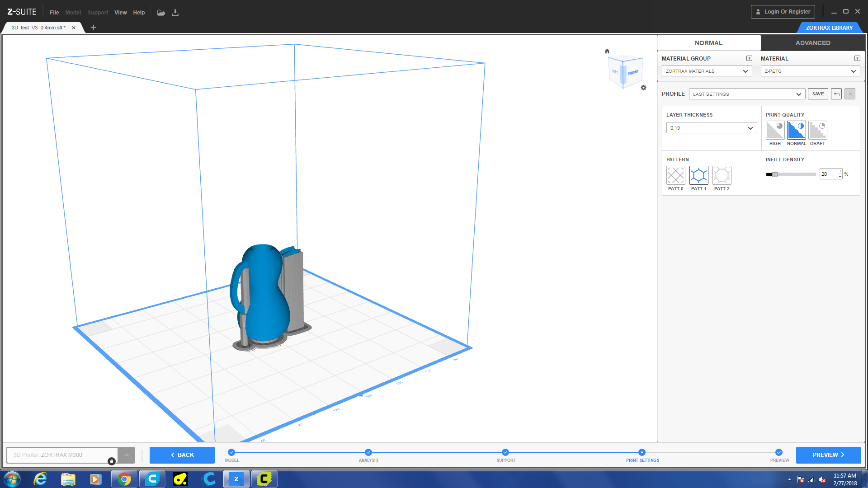The width and height of the screenshot is (868, 488).
Task: Close the 3D_test_V3_0.4mm.stl tab
Action: (x=74, y=28)
